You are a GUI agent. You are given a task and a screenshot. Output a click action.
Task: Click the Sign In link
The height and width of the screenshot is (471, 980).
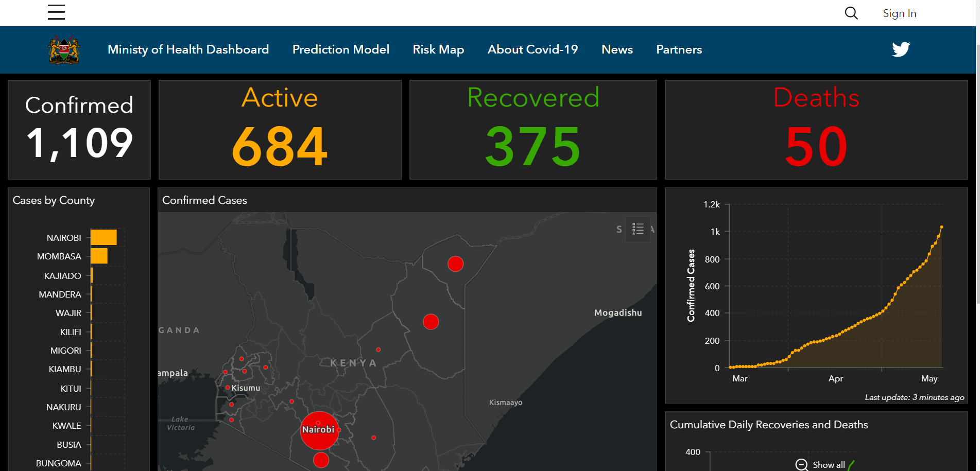[899, 13]
